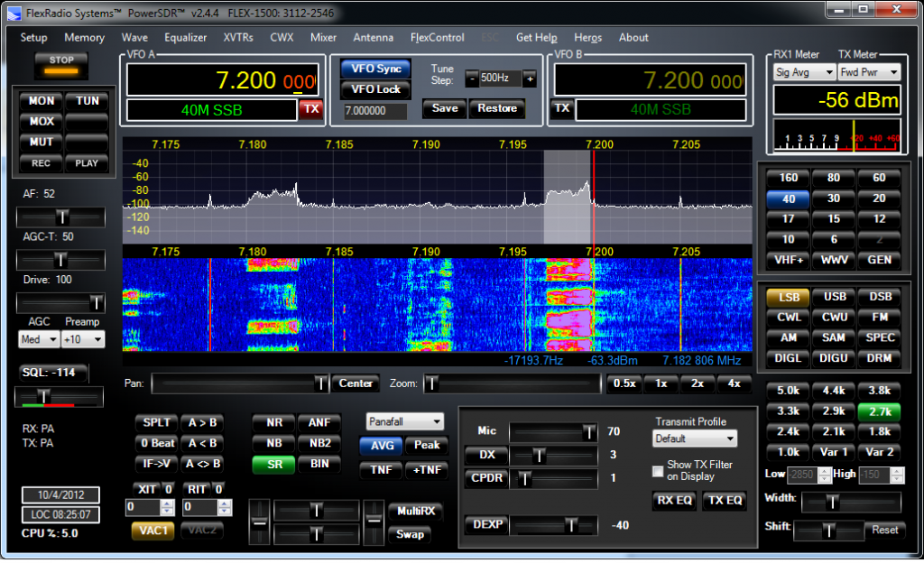Enable the TUN tune button
This screenshot has width=924, height=563.
pos(88,101)
